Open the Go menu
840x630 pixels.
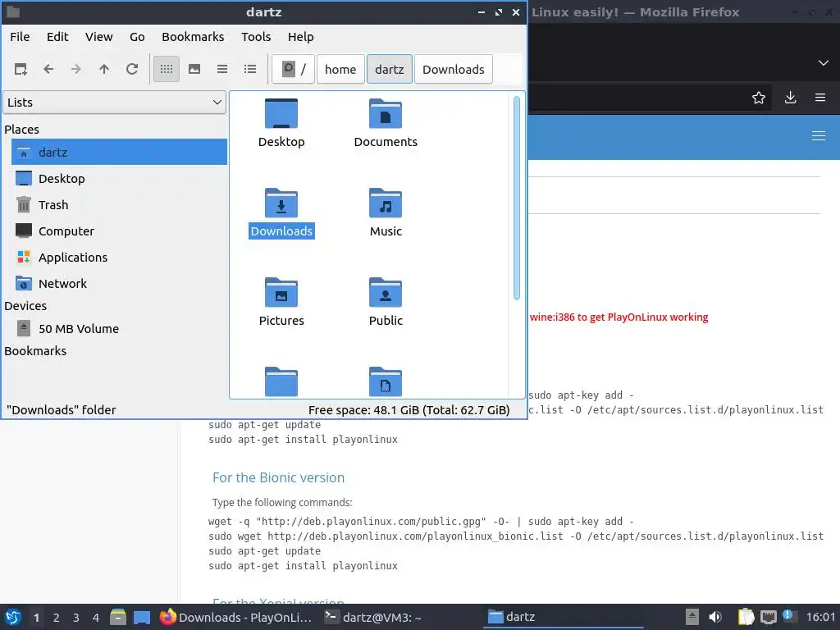point(137,37)
